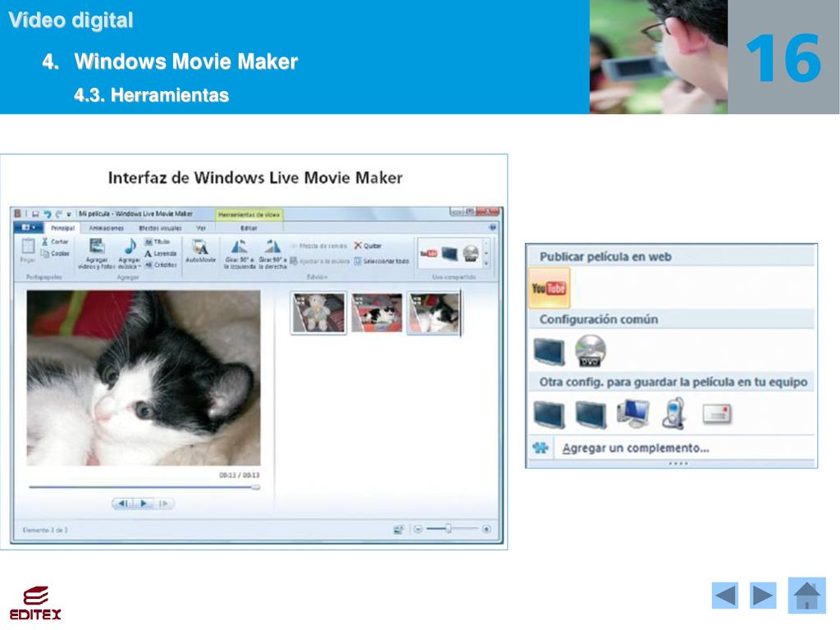
Task: Click the email envelope icon under Otra config.
Action: 717,413
